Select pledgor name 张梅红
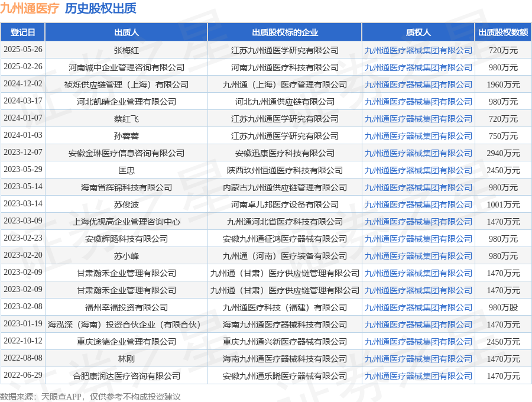532x402 pixels. 126,50
